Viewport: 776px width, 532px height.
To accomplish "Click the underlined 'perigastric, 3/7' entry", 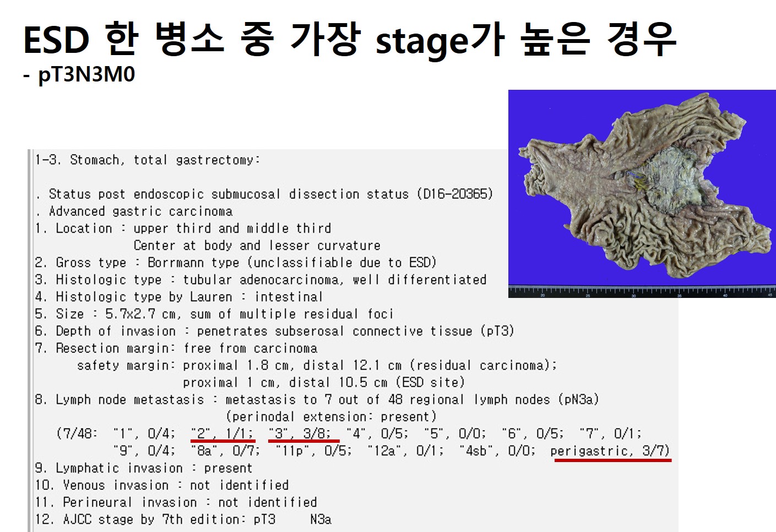I will click(x=610, y=452).
